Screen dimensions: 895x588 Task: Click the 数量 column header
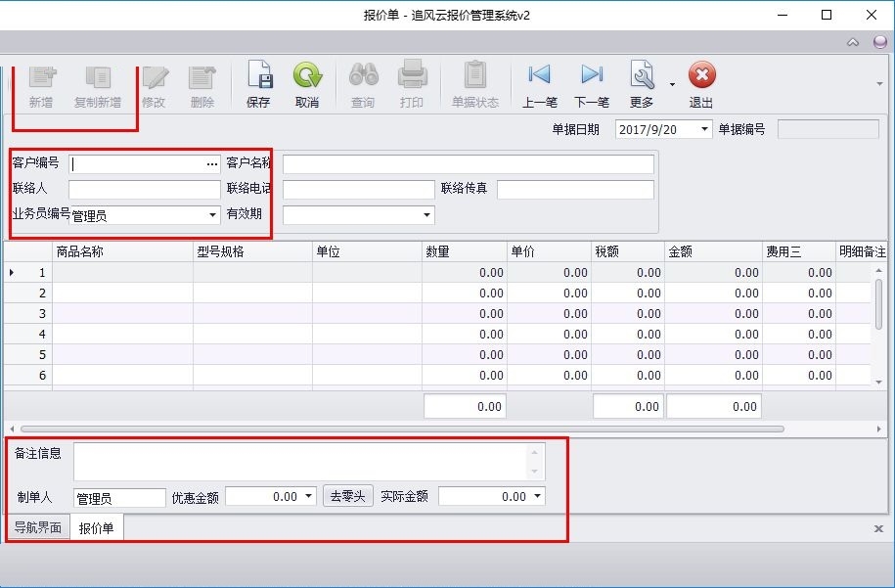click(x=464, y=251)
